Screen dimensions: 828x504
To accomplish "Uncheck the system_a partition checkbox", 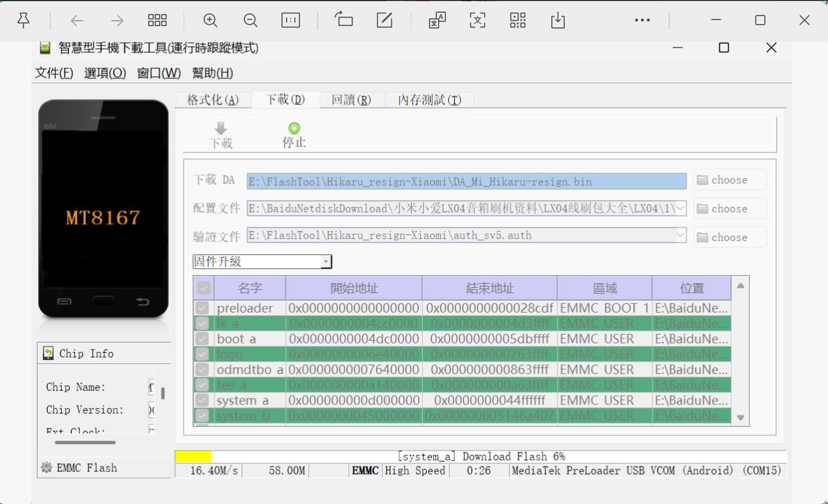I will 202,400.
